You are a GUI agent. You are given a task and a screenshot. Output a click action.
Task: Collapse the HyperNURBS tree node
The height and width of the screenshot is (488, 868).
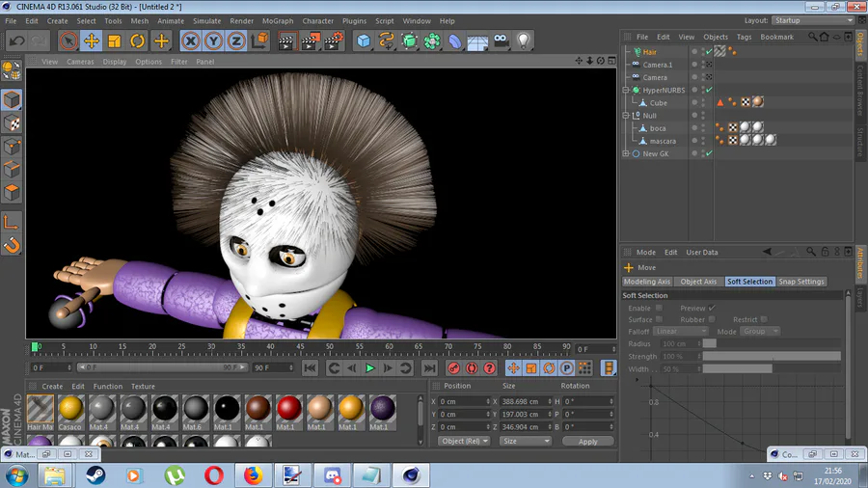[626, 90]
